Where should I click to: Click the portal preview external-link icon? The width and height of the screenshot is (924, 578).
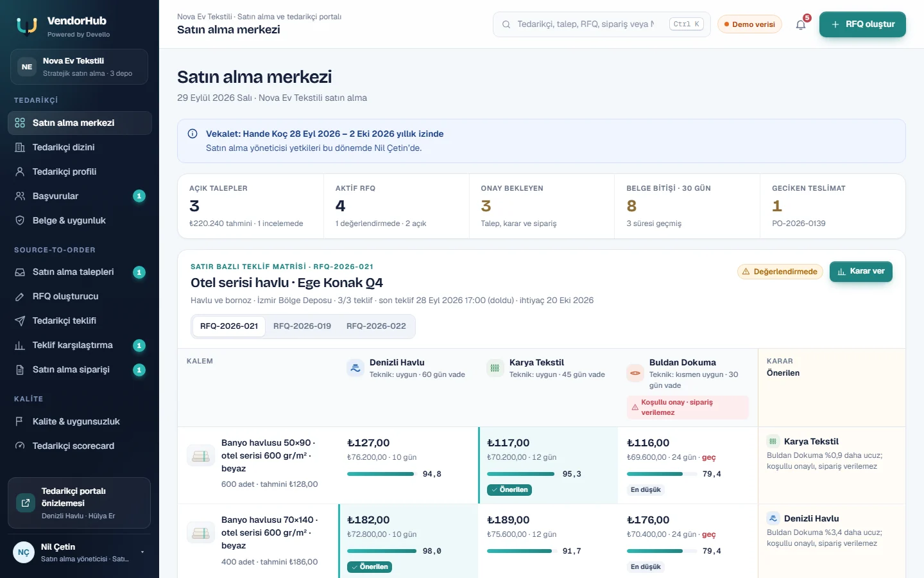26,503
